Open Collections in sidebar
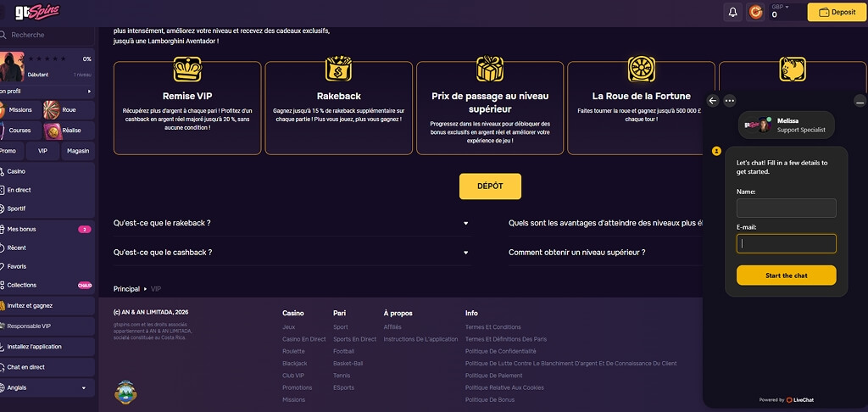The width and height of the screenshot is (868, 412). tap(47, 285)
